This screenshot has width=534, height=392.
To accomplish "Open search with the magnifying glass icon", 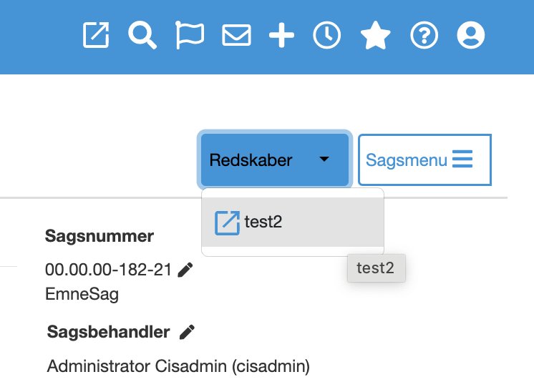I will tap(142, 35).
